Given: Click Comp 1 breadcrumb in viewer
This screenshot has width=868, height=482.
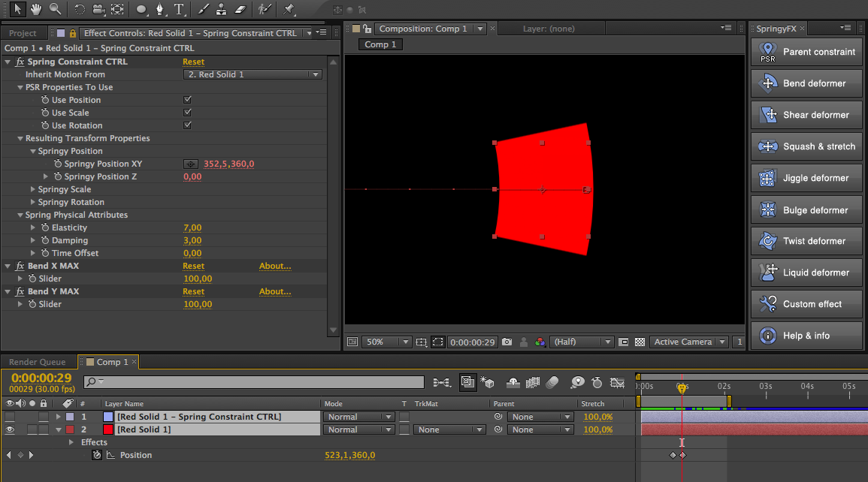Looking at the screenshot, I should point(380,44).
